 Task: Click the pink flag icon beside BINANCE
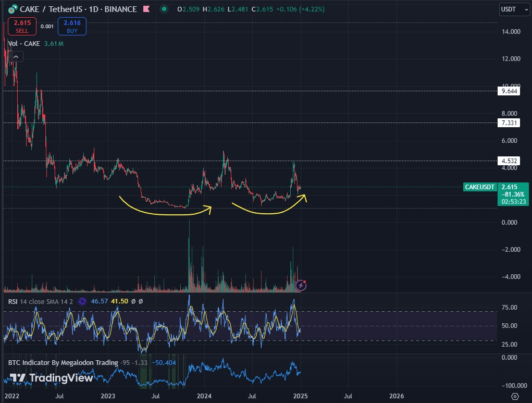point(146,9)
